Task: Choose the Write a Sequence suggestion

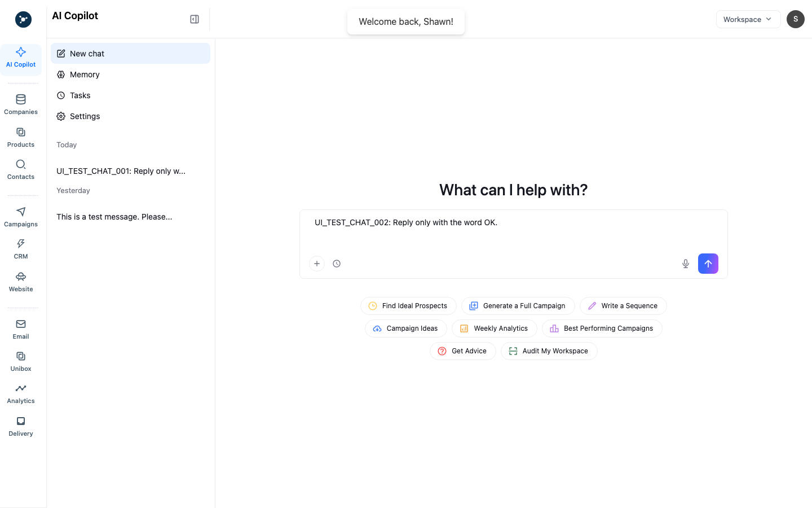Action: 623,306
